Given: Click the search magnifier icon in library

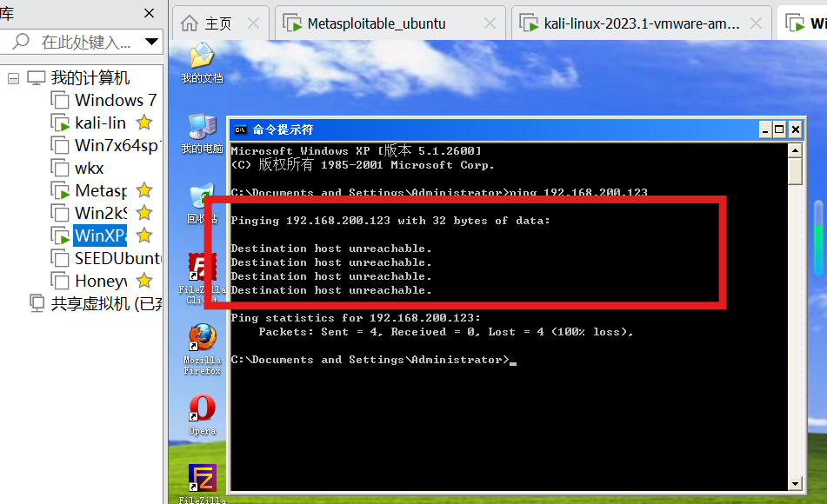Looking at the screenshot, I should (x=21, y=41).
